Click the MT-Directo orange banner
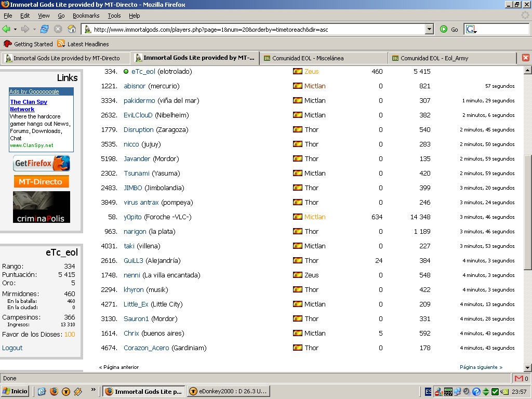532x399 pixels. [x=42, y=181]
